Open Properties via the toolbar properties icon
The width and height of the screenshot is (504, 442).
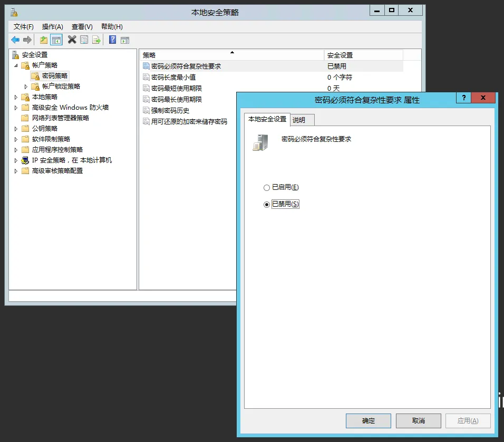pyautogui.click(x=84, y=40)
